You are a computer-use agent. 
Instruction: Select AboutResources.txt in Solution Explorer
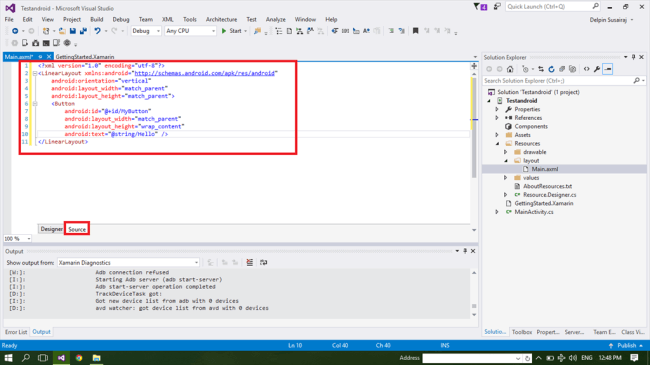547,186
